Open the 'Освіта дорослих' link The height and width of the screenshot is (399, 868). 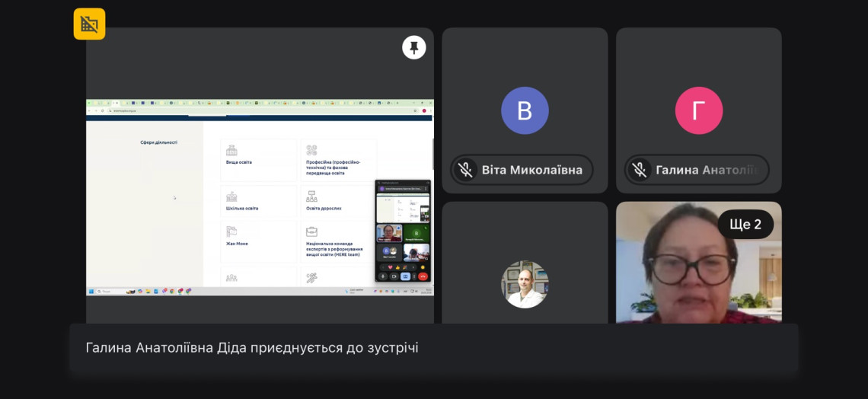click(324, 208)
